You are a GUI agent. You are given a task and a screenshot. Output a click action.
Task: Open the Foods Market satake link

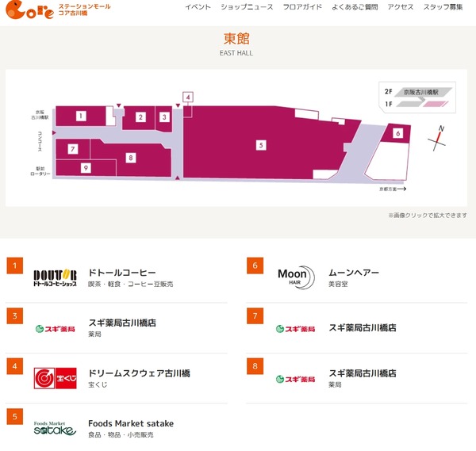[x=131, y=423]
